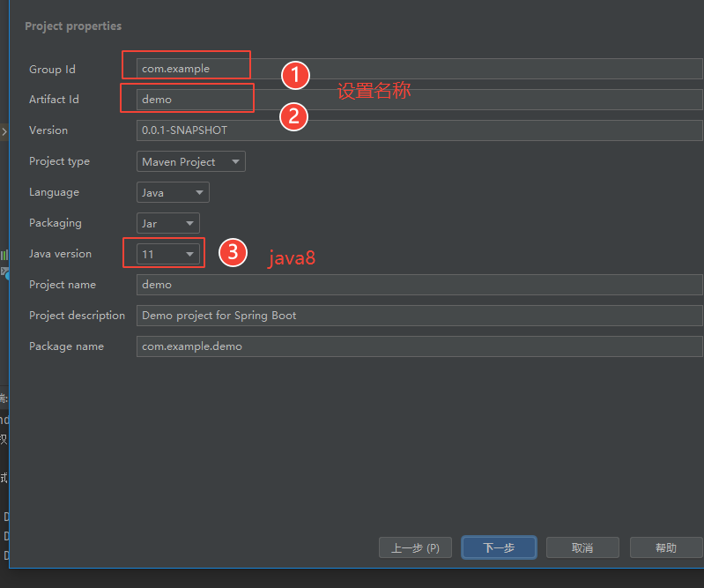Click the Project description input field
The width and height of the screenshot is (704, 588).
coord(419,316)
